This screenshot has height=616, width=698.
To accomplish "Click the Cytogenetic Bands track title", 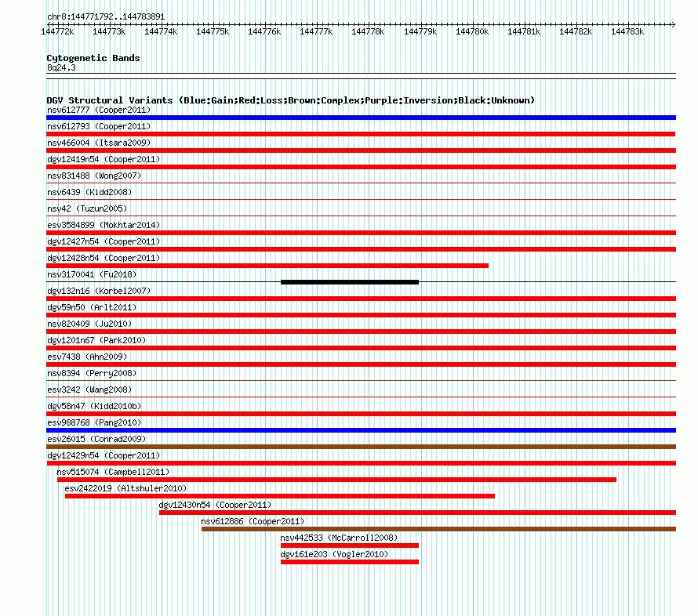I will coord(93,58).
